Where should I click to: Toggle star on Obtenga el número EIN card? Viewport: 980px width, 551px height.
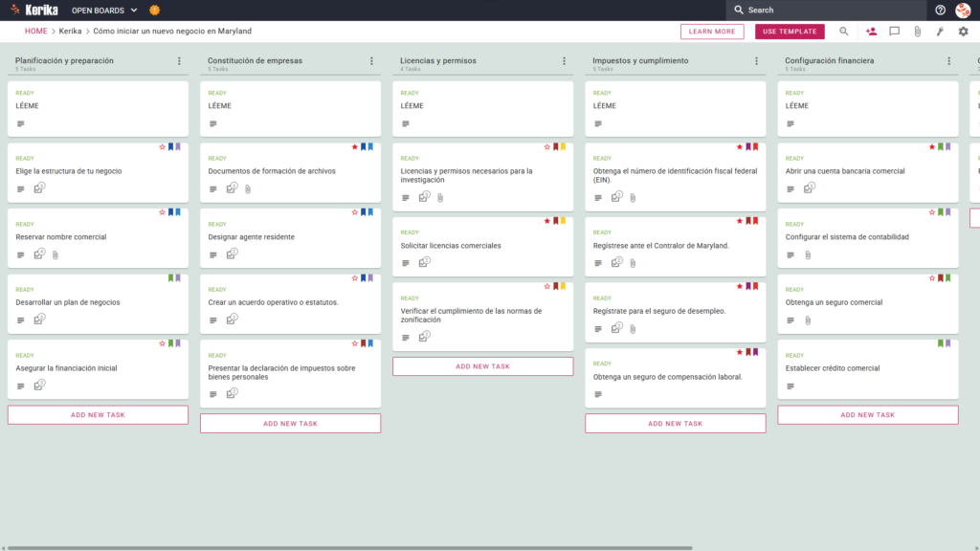tap(740, 146)
